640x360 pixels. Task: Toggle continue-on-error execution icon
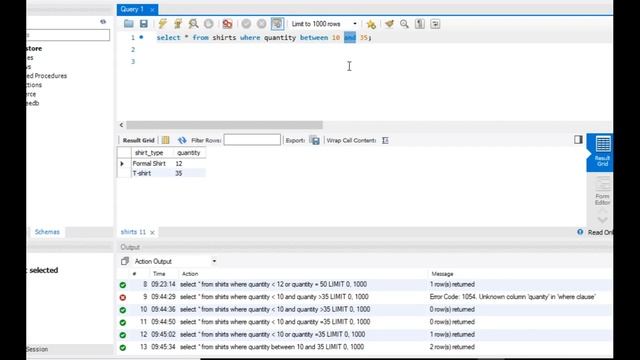227,24
